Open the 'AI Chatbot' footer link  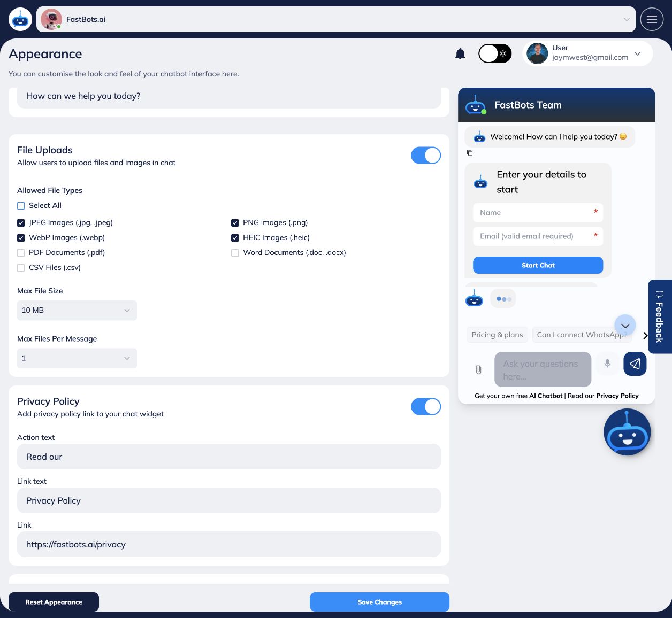pos(546,396)
